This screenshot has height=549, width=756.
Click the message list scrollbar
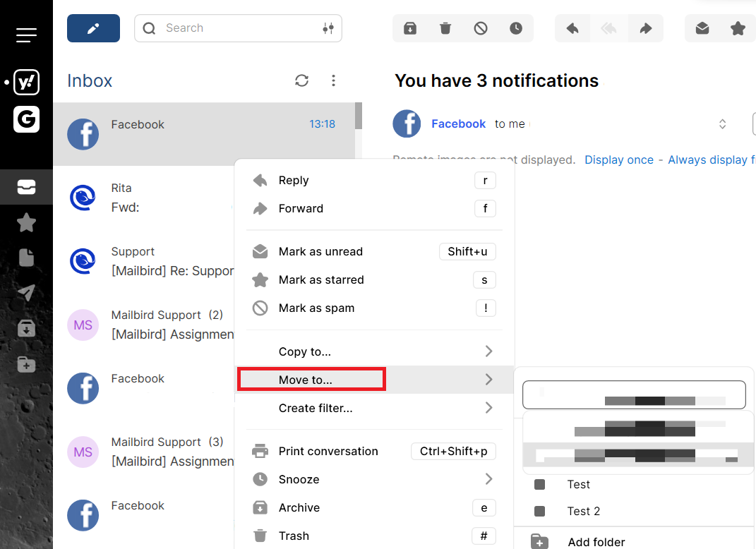click(x=359, y=116)
